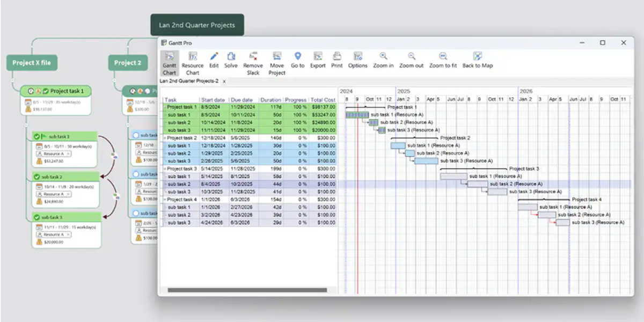Collapse the Project X file branch node
Image resolution: width=644 pixels, height=322 pixels.
12,79
